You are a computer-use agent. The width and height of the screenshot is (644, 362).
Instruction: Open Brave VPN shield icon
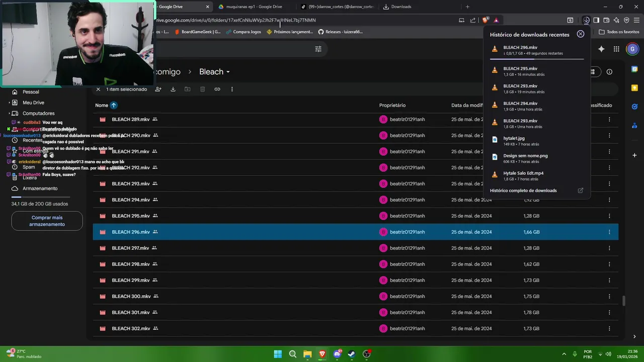[x=626, y=20]
